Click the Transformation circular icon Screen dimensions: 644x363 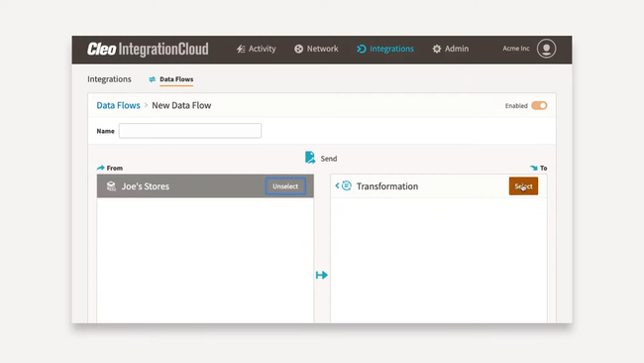[x=347, y=185]
